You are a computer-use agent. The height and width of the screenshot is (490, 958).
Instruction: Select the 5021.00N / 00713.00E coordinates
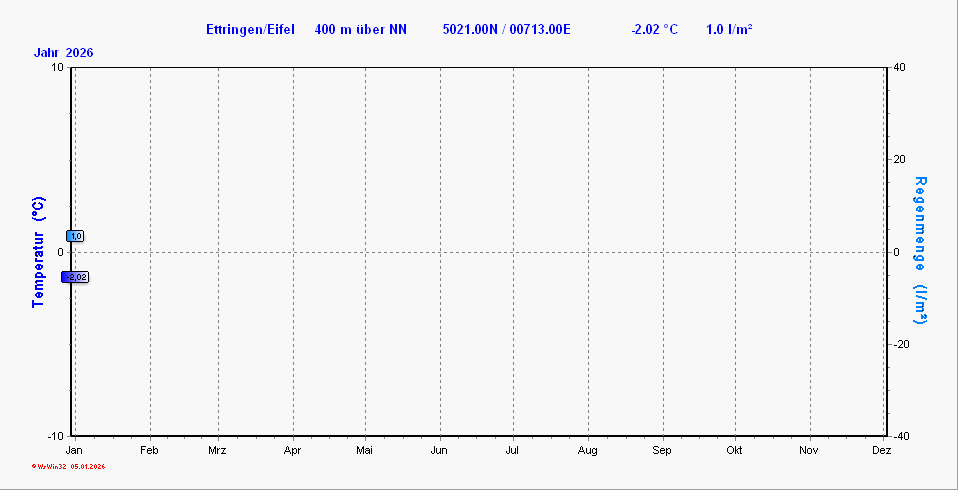click(x=506, y=29)
